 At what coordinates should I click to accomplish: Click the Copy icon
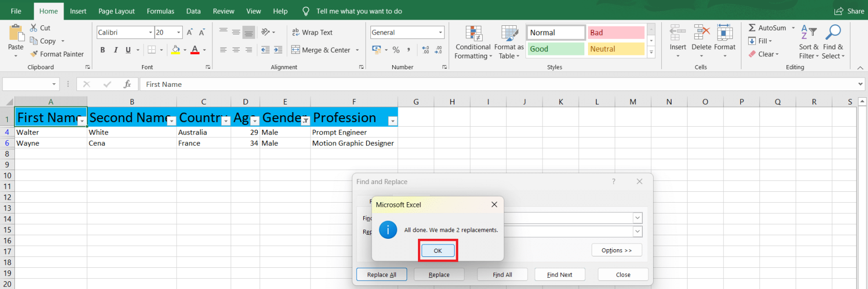(34, 41)
